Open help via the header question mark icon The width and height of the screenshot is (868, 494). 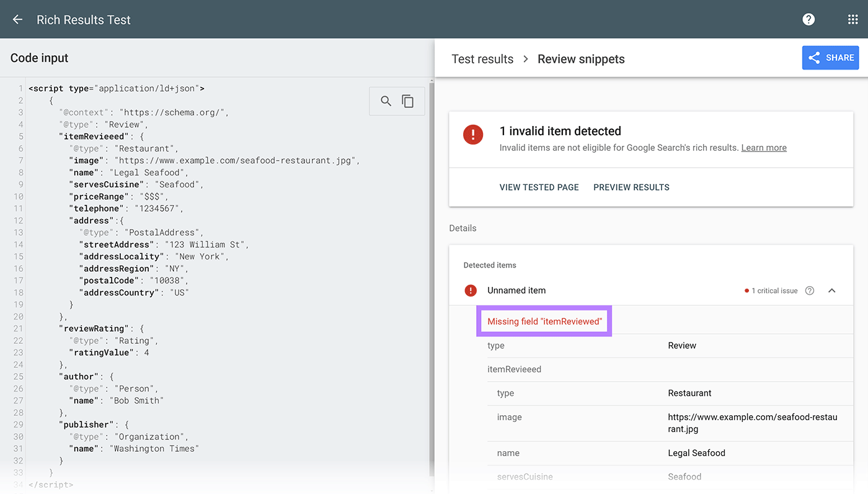808,19
